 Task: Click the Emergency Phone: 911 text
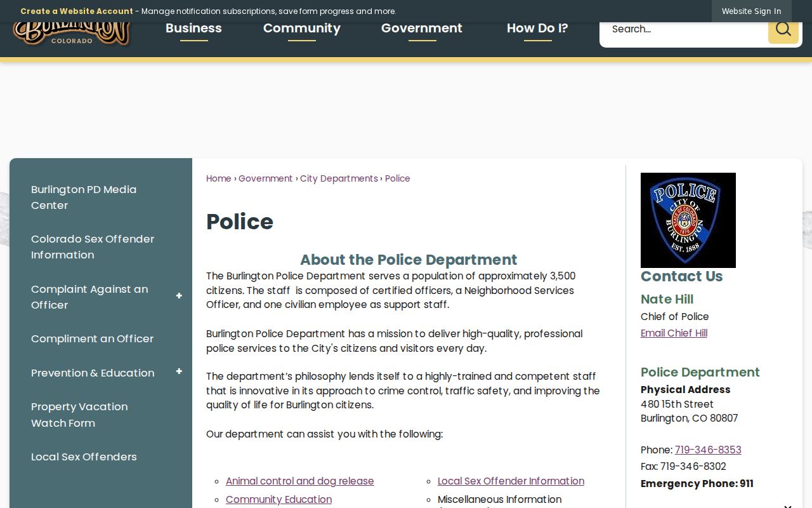click(x=697, y=483)
